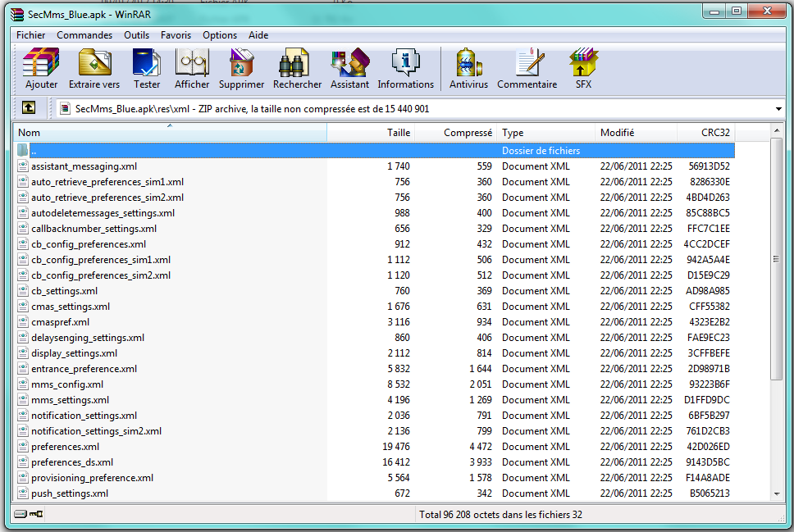This screenshot has width=794, height=532.
Task: Sort files by CRC32 column
Action: point(706,133)
